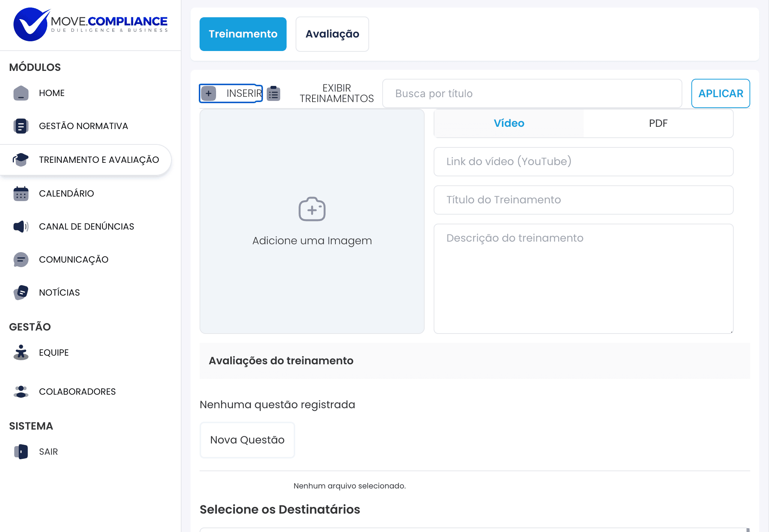Switch to the Avaliação tab
The image size is (769, 532).
[332, 34]
